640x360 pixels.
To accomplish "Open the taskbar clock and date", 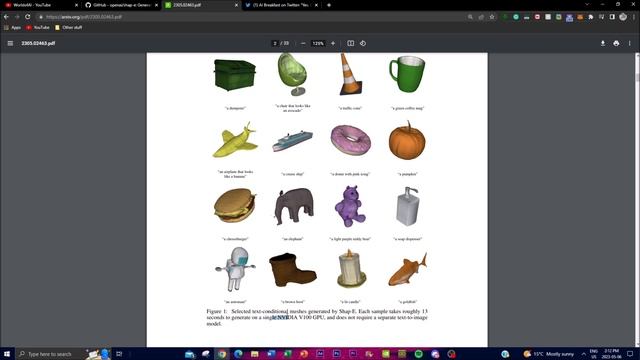I will (611, 354).
